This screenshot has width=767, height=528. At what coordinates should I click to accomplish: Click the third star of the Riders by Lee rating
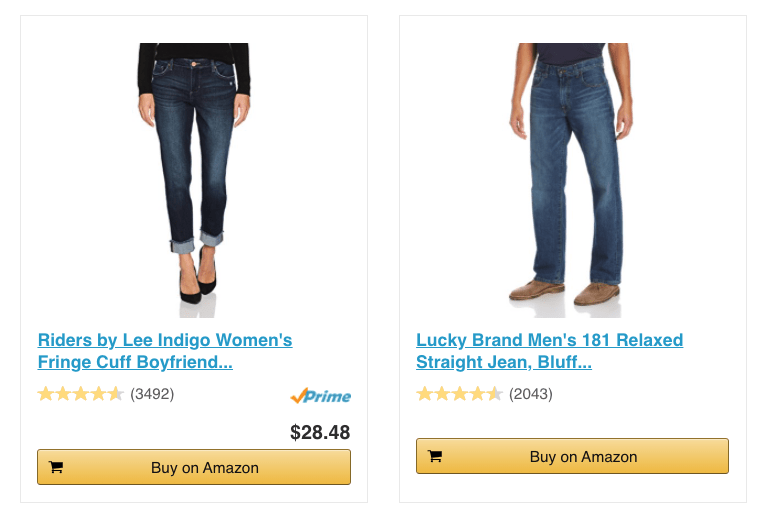tap(80, 394)
